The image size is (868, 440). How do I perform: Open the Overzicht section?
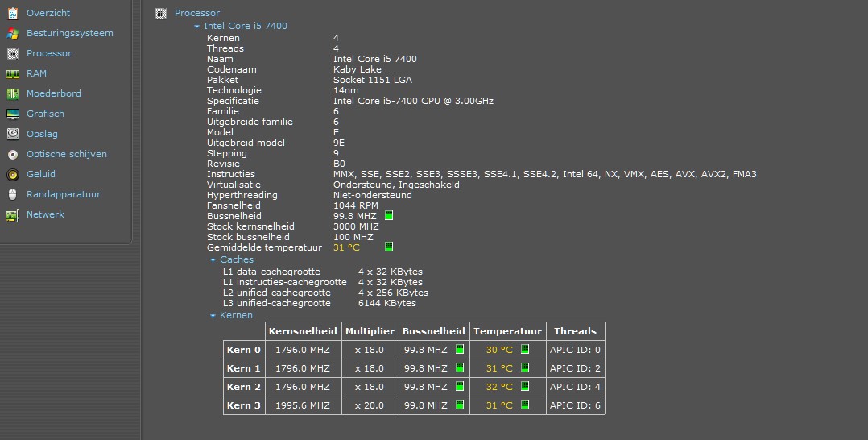pos(48,13)
